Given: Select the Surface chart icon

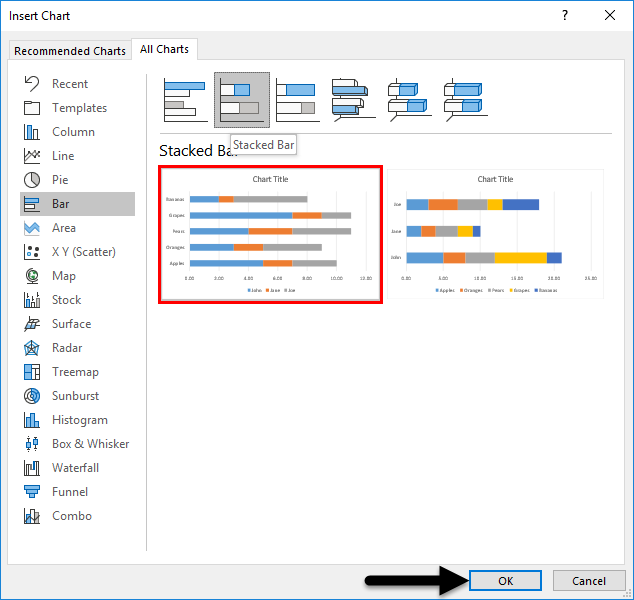Looking at the screenshot, I should tap(32, 324).
